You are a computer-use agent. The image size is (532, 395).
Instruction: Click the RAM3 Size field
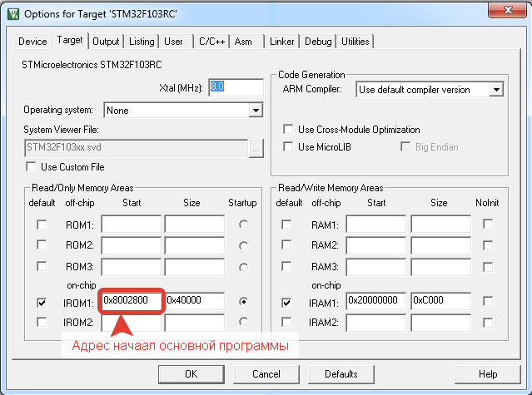point(441,267)
